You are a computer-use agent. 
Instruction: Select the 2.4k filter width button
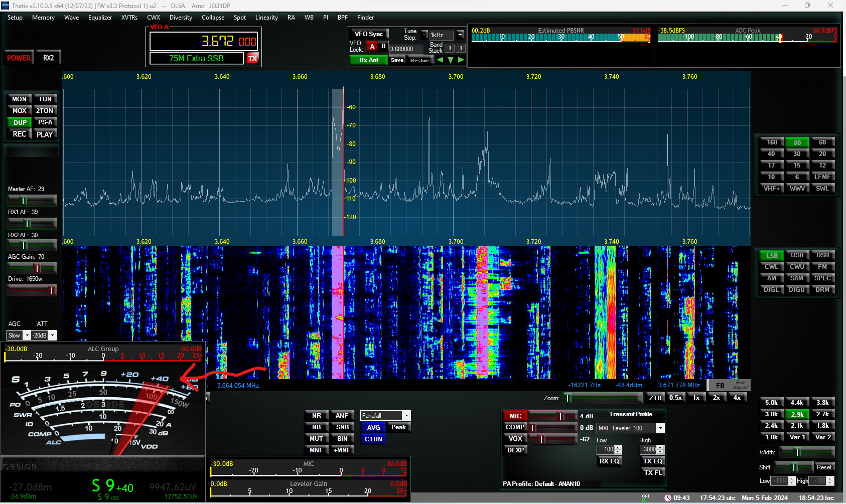(771, 425)
